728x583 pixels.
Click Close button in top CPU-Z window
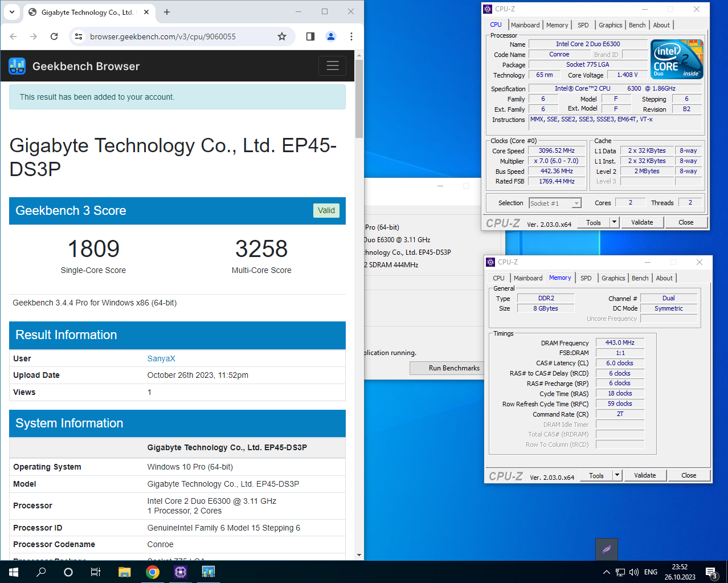click(x=686, y=223)
